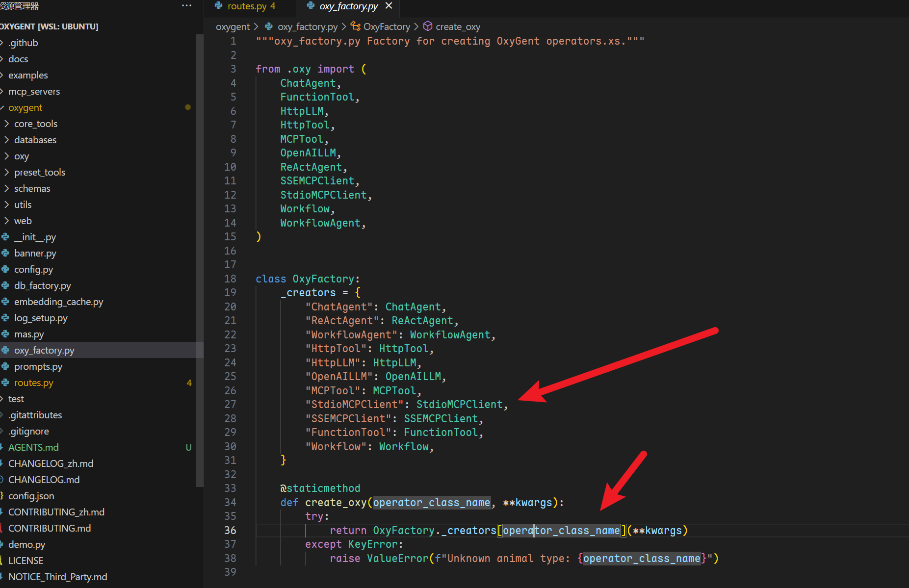Expand the core_tools folder
The height and width of the screenshot is (588, 909).
(x=35, y=124)
